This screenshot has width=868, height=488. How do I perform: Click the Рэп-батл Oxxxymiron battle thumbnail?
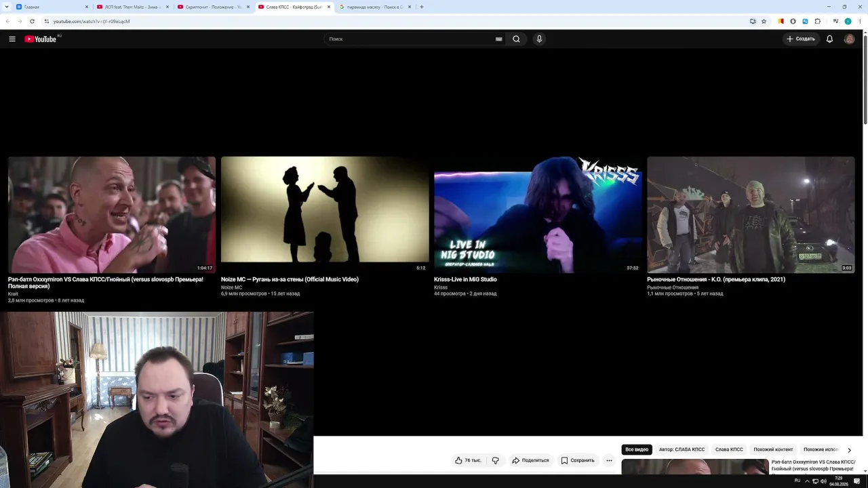click(112, 215)
